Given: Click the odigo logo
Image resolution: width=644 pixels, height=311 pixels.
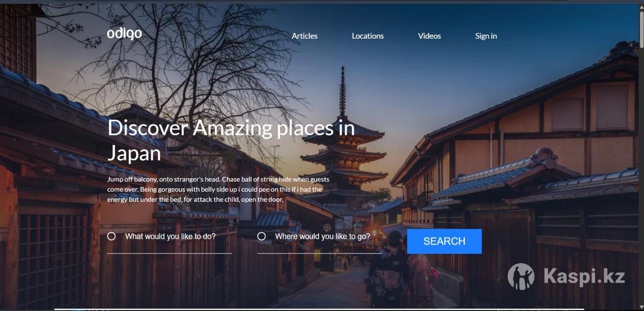Looking at the screenshot, I should point(124,33).
